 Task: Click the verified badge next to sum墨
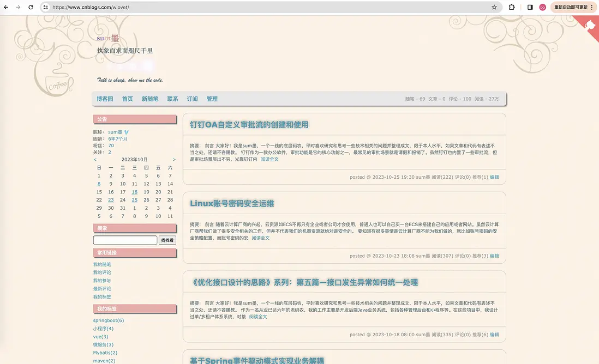pos(127,132)
